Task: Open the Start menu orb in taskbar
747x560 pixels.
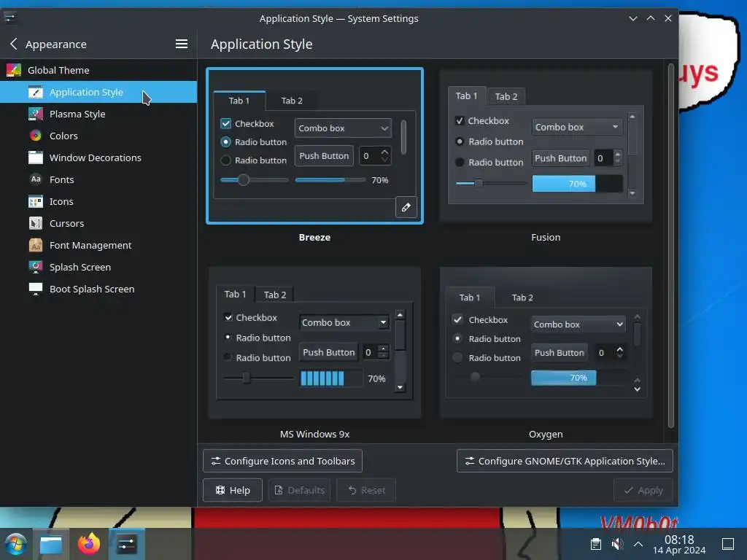Action: pos(16,544)
